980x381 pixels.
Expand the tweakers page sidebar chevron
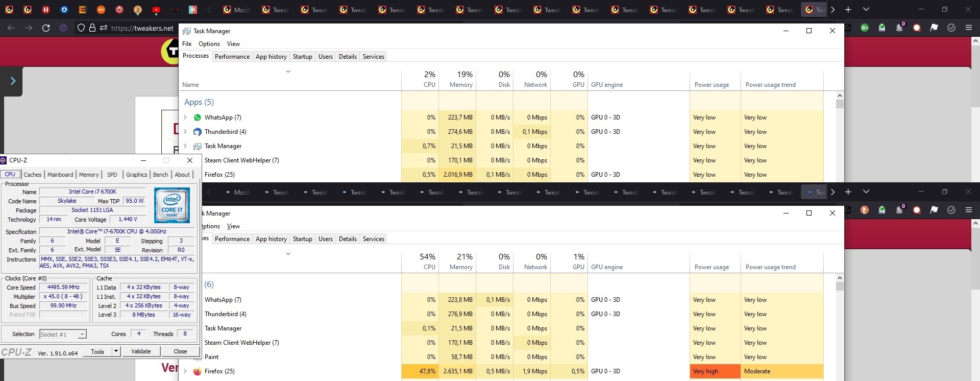point(13,81)
